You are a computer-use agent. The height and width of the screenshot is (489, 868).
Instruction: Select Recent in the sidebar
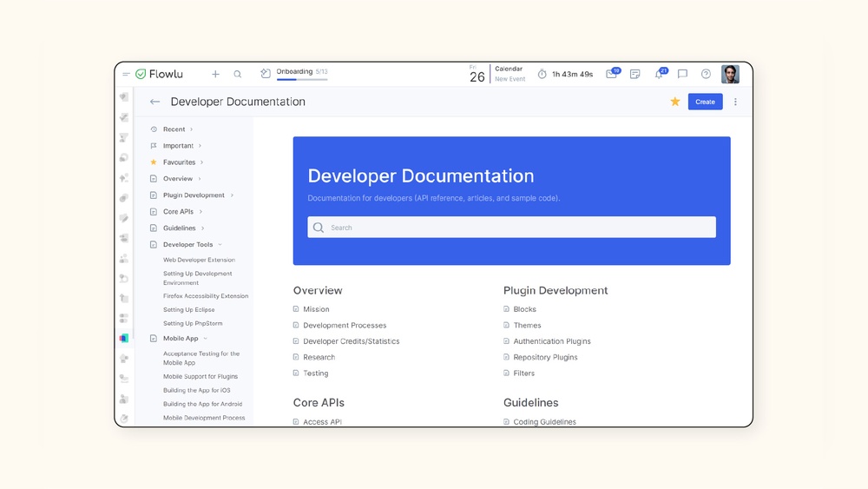[x=174, y=129]
